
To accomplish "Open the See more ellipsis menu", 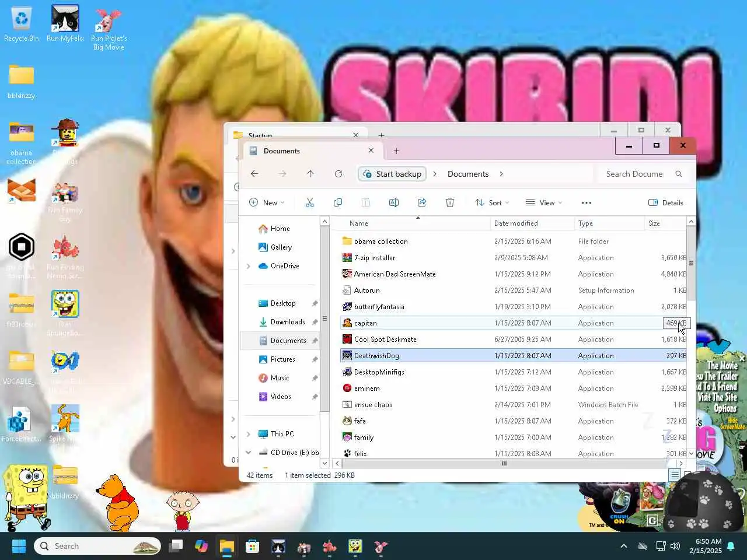I will pos(587,203).
